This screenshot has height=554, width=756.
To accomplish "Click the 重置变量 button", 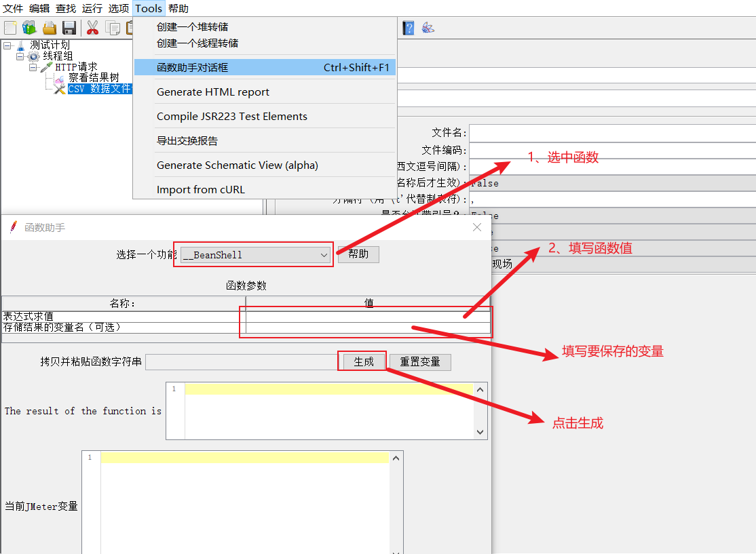I will tap(419, 362).
